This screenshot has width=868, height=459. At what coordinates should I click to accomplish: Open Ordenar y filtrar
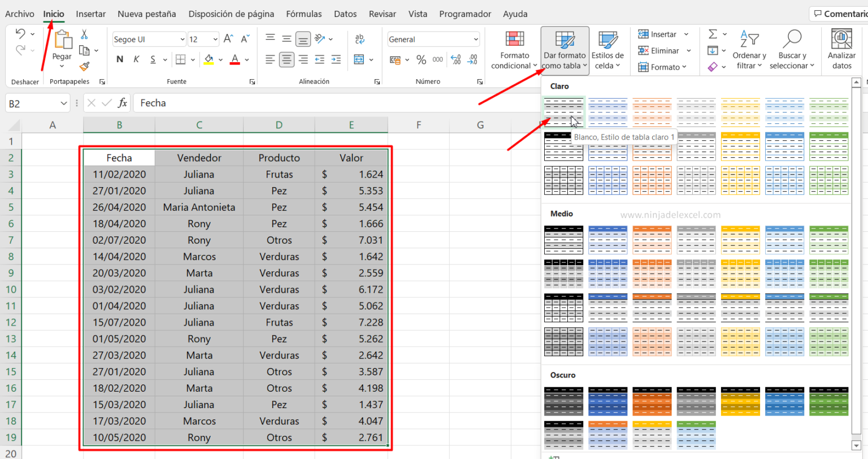749,50
